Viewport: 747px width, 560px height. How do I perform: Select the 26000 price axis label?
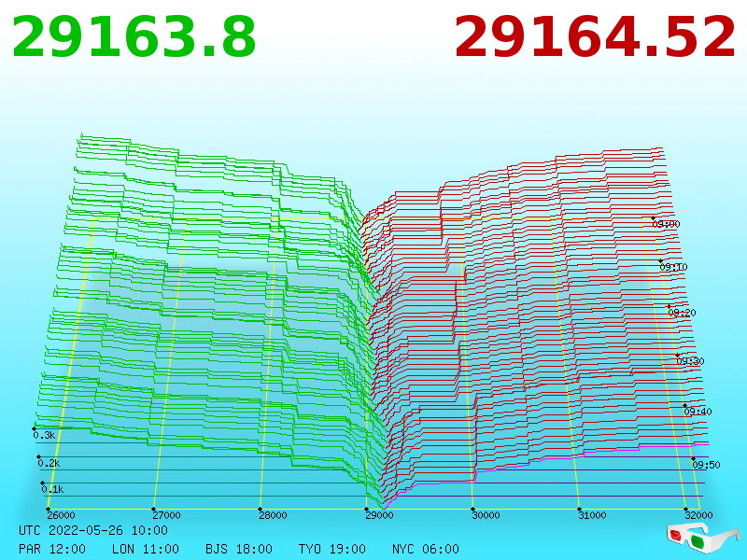[x=61, y=515]
